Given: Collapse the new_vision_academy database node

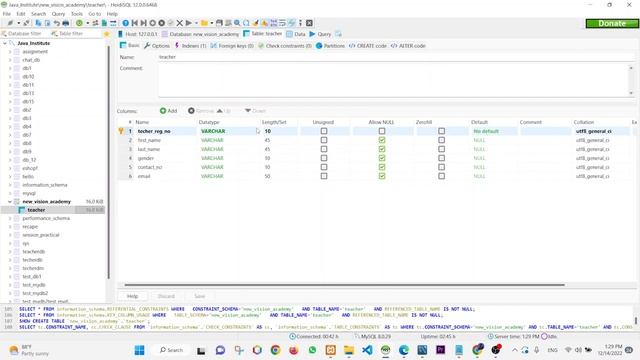Looking at the screenshot, I should [x=10, y=202].
